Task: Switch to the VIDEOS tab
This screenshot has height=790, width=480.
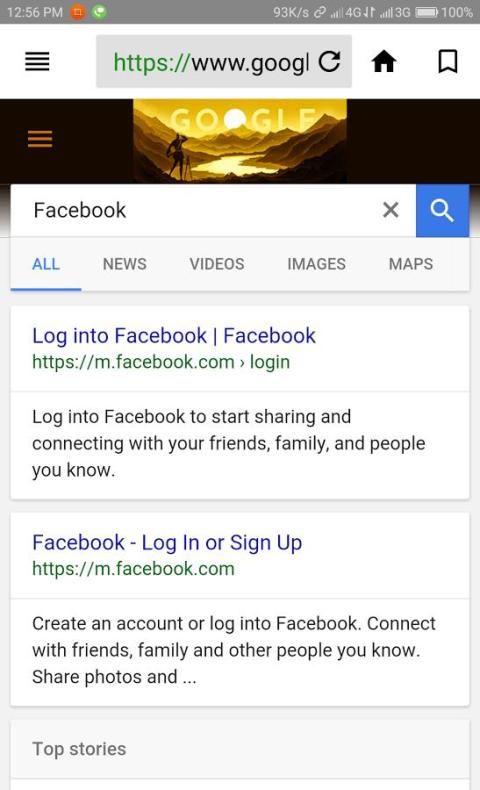Action: pyautogui.click(x=217, y=264)
